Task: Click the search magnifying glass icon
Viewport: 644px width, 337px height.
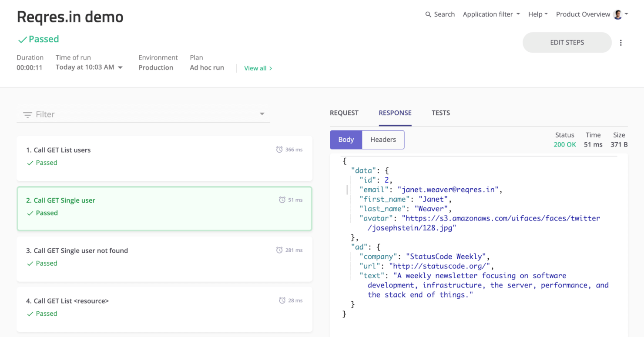Action: [428, 14]
